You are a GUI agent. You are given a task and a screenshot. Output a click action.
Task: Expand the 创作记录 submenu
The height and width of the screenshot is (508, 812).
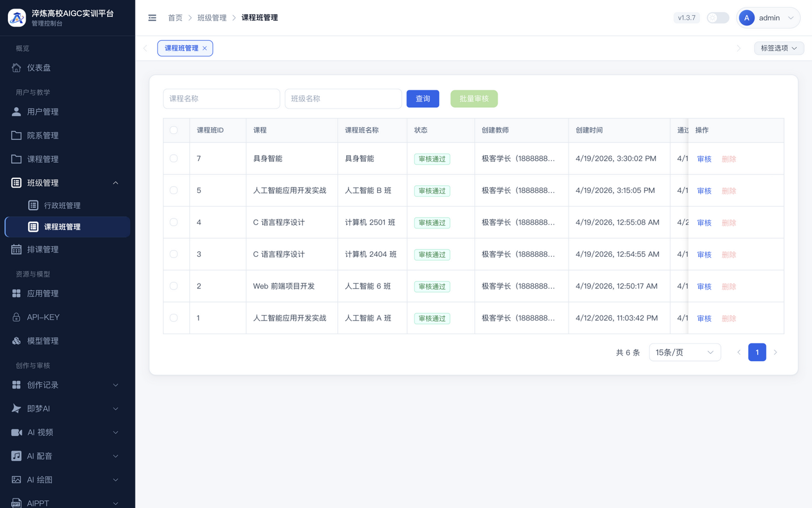pyautogui.click(x=67, y=385)
